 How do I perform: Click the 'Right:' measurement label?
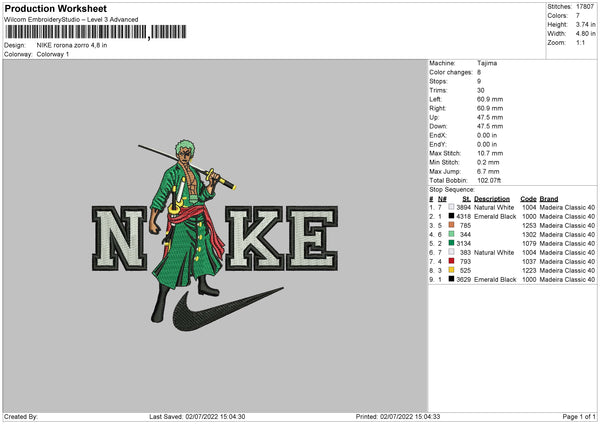[x=437, y=108]
